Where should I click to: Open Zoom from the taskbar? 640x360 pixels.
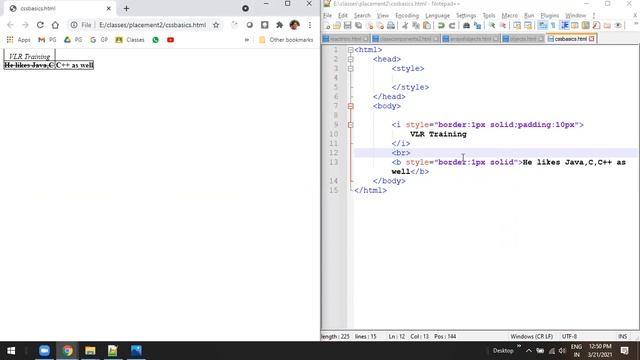pyautogui.click(x=44, y=351)
